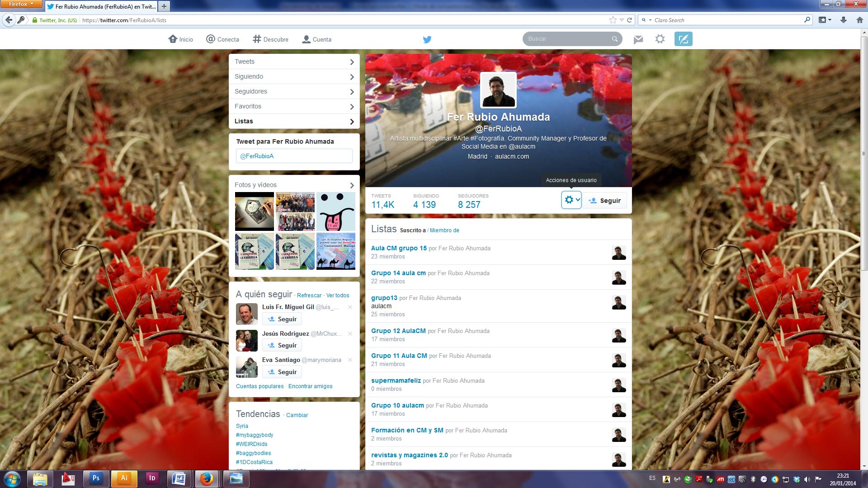Open direct messages envelope icon

638,39
